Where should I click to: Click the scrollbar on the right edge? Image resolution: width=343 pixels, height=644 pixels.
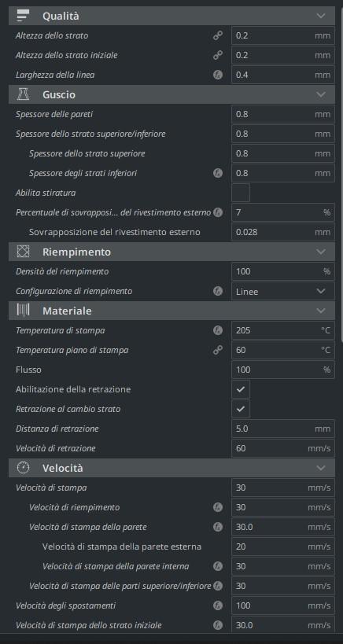(x=341, y=171)
